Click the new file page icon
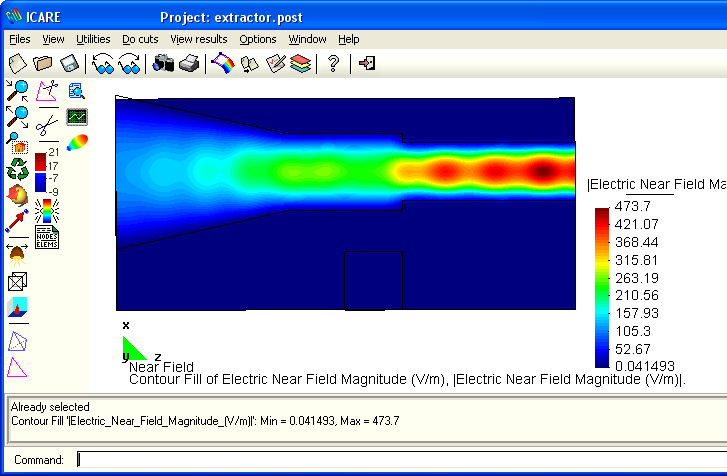 point(18,63)
